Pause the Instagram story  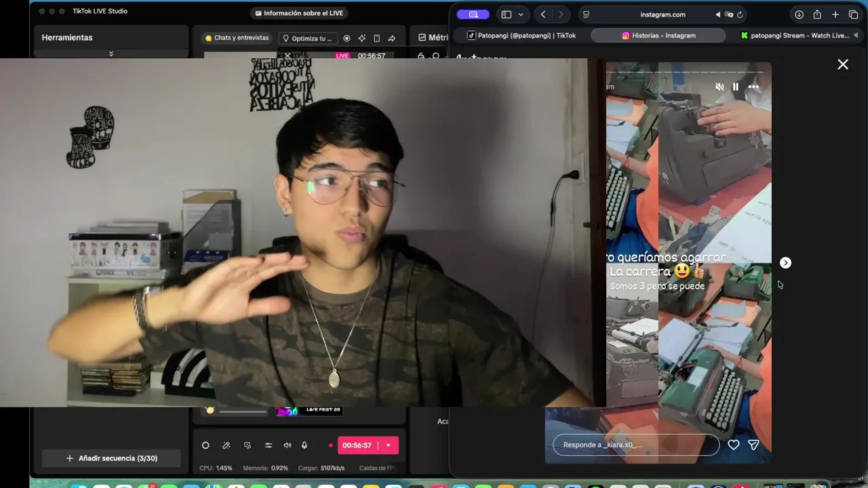(736, 87)
